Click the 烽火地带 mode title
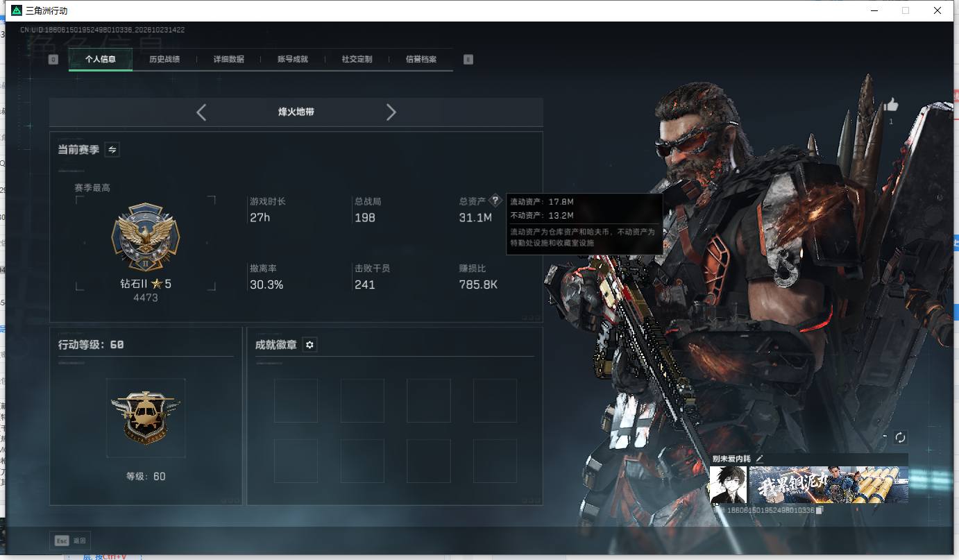The image size is (959, 560). (x=296, y=112)
